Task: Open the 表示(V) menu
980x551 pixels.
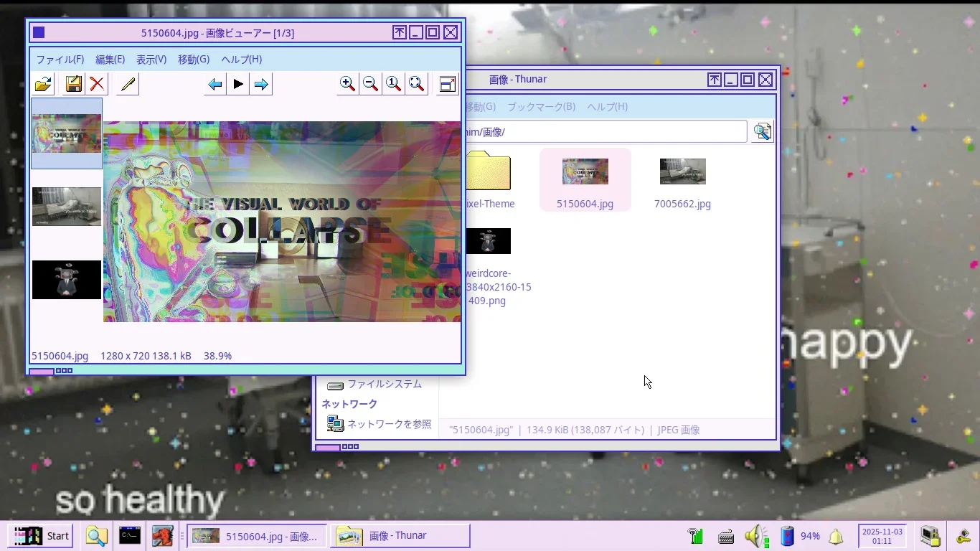Action: click(x=151, y=60)
